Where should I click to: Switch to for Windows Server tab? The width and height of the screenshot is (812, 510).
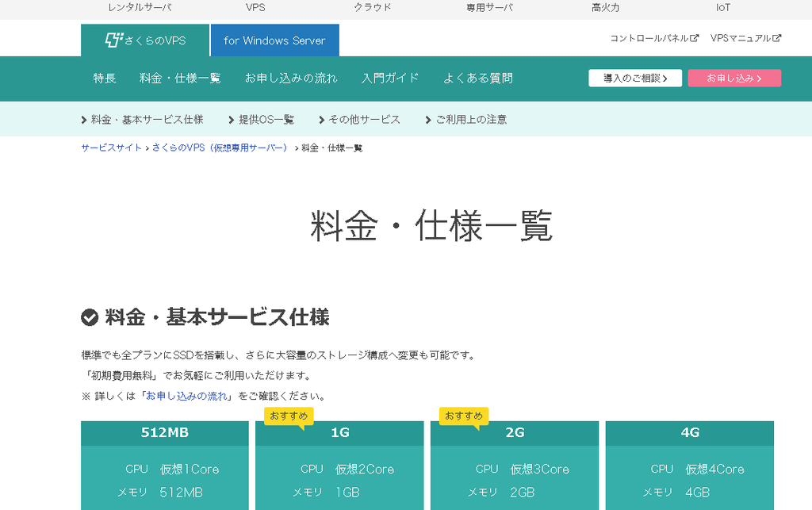click(x=274, y=40)
